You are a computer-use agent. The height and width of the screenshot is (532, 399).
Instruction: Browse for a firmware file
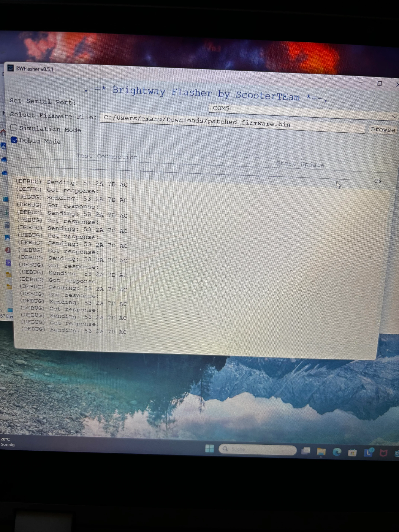(x=383, y=130)
